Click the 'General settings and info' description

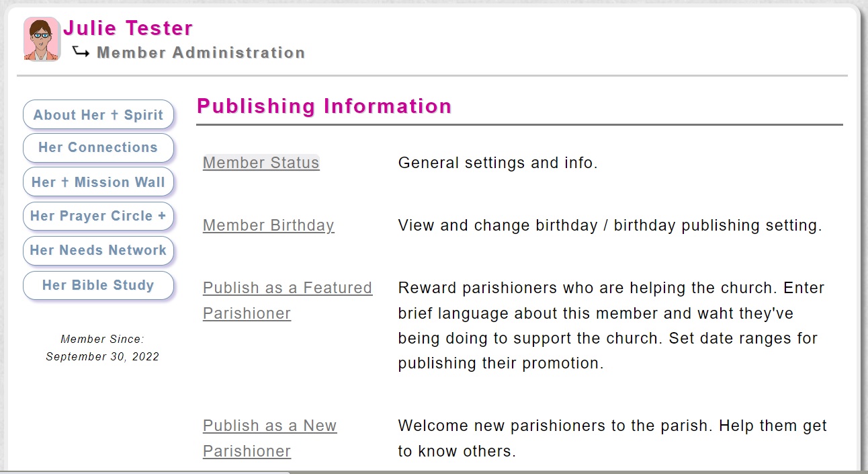coord(498,163)
